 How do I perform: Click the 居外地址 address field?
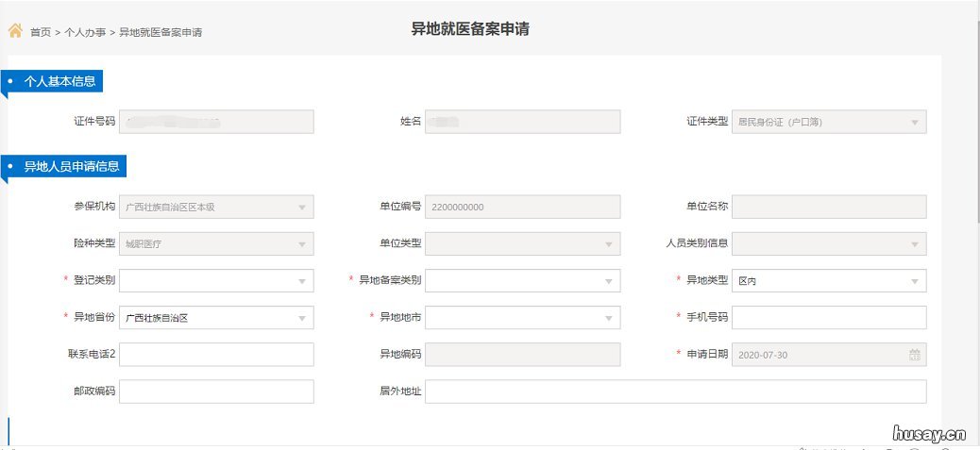click(675, 392)
